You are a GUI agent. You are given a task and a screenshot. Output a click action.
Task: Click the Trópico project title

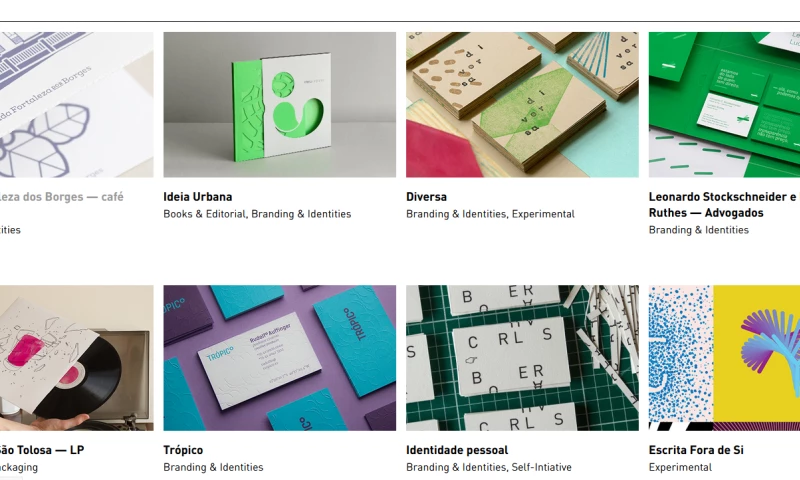coord(183,450)
